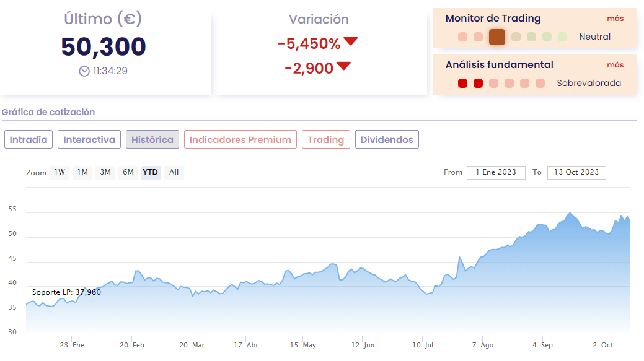Click 'más' next to Monitor de Trading
The width and height of the screenshot is (644, 361).
tap(615, 19)
